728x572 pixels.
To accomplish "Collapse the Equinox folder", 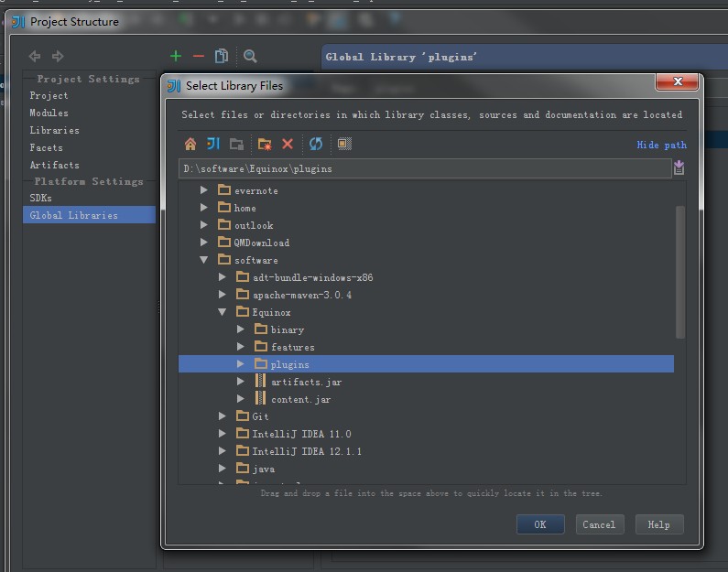I will point(223,312).
